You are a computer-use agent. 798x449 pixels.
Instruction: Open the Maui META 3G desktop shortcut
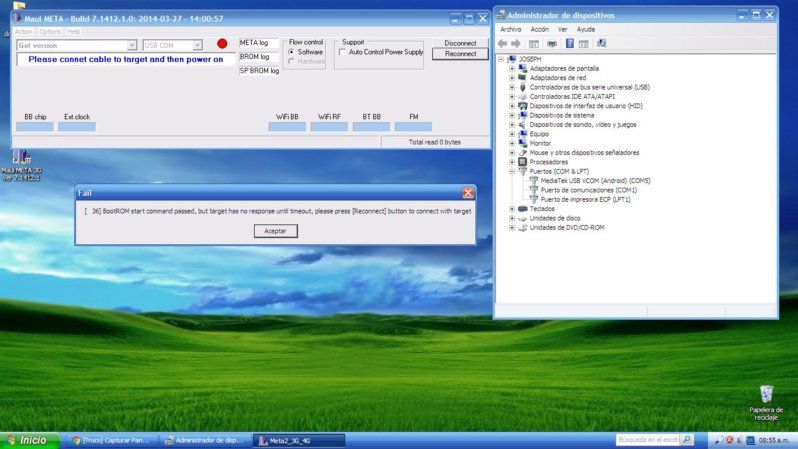(22, 165)
